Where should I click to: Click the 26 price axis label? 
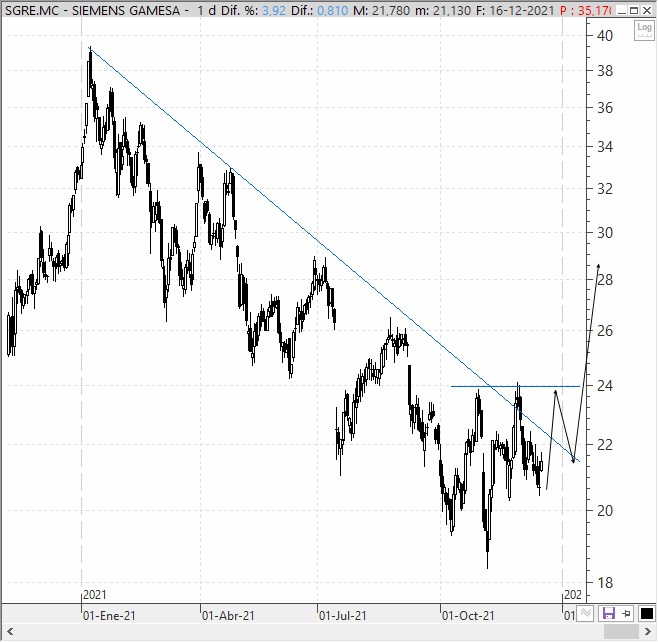coord(605,331)
